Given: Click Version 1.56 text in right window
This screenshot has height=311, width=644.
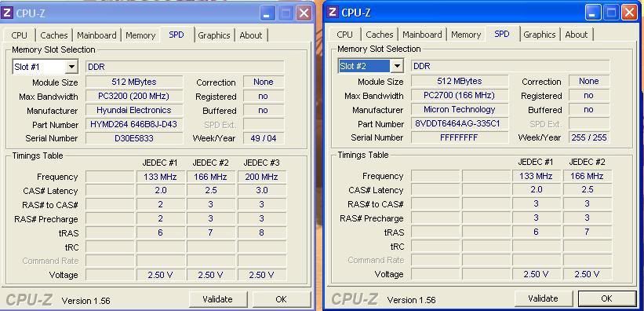Looking at the screenshot, I should [x=411, y=300].
